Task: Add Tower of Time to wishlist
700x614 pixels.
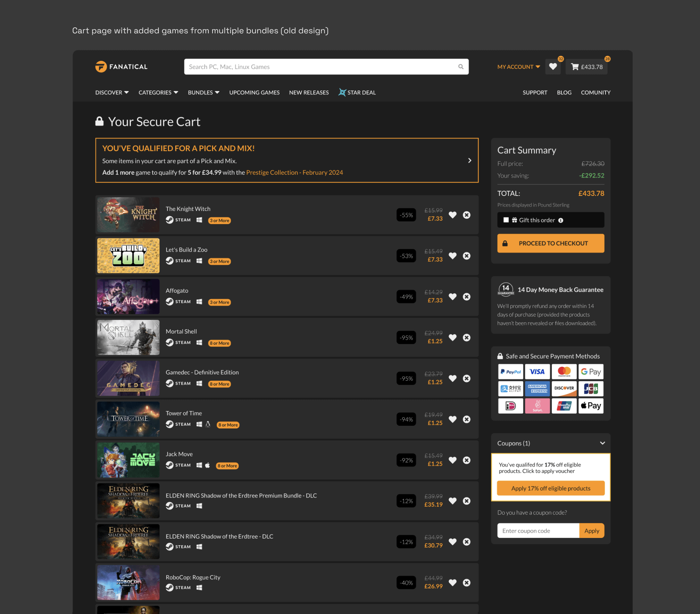Action: point(452,419)
